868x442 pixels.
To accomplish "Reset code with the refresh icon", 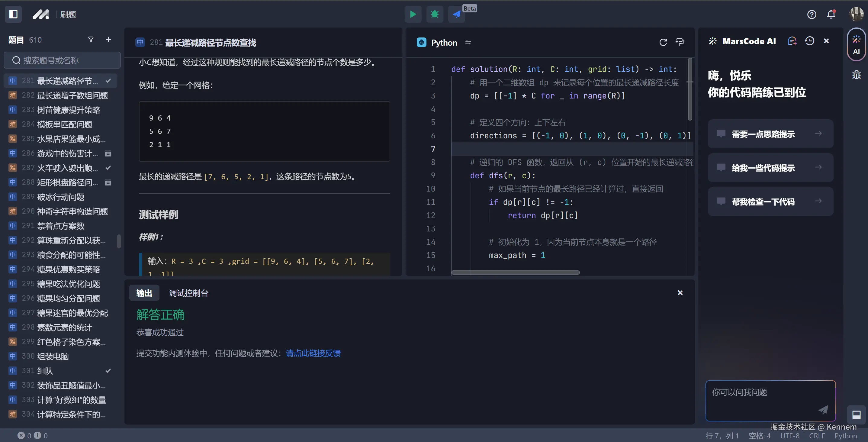I will (663, 42).
